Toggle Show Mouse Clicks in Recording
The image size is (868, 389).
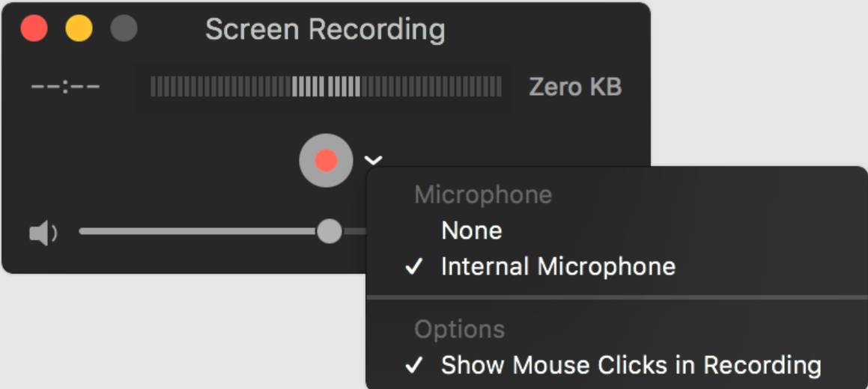(631, 365)
